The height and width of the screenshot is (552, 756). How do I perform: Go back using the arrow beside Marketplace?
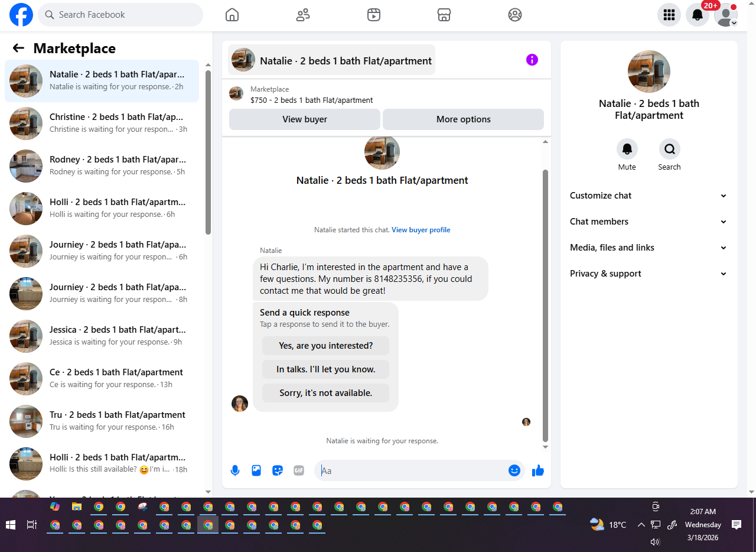tap(18, 48)
